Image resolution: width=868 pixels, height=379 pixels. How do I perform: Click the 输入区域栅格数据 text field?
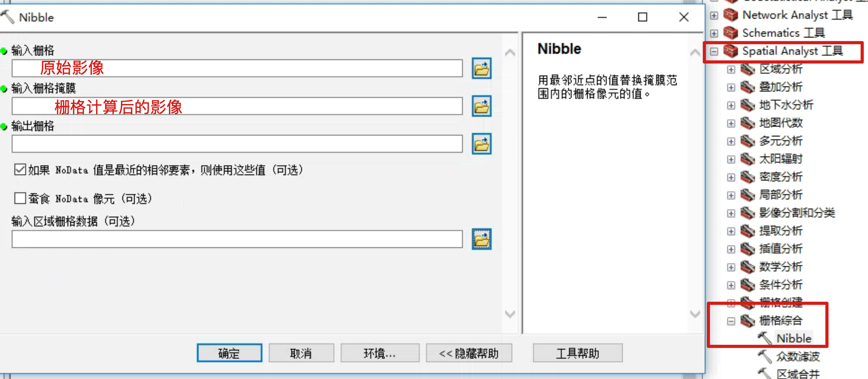(237, 239)
